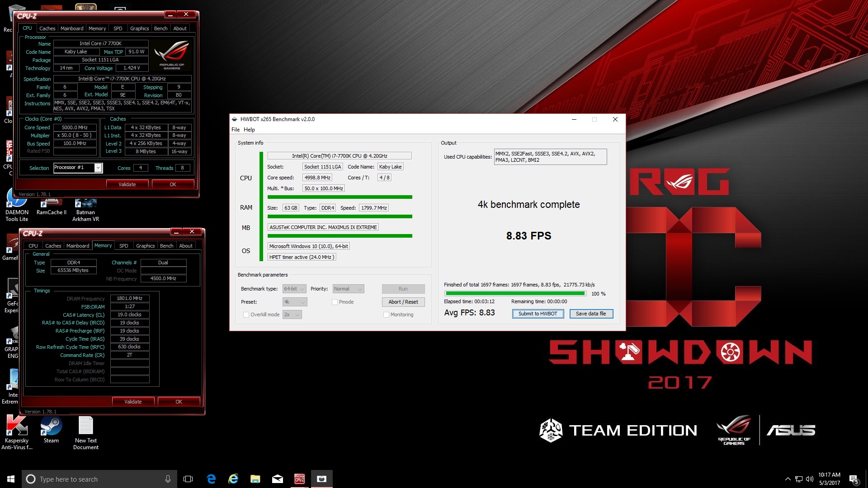Click the MAXIMUS IX EXTREME motherboard field
The height and width of the screenshot is (488, 868).
323,227
